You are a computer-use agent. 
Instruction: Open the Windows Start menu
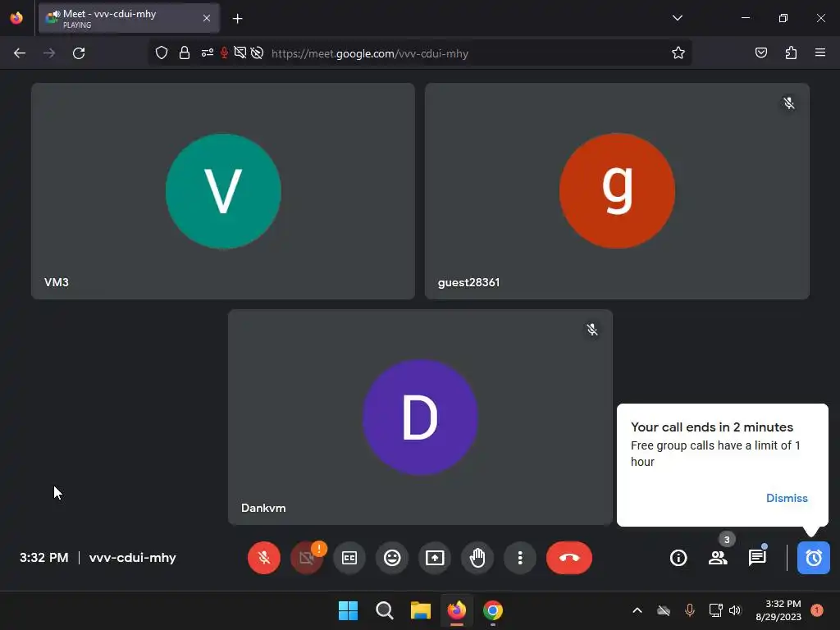[348, 610]
